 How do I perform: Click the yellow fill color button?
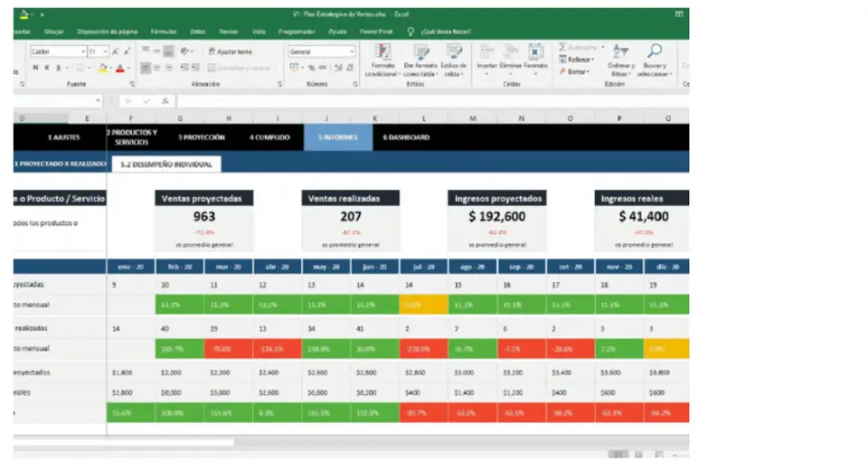(103, 68)
